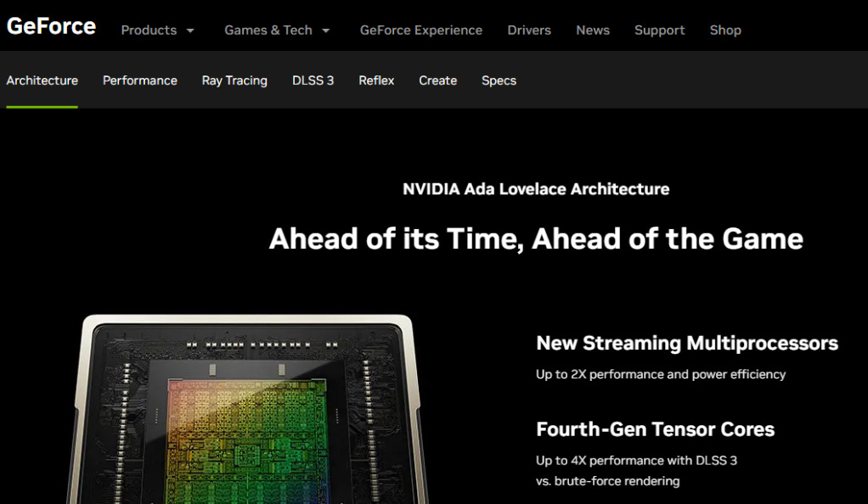
Task: Click the 'NVIDIA Ada Lovelace Architecture' subtitle
Action: point(536,189)
